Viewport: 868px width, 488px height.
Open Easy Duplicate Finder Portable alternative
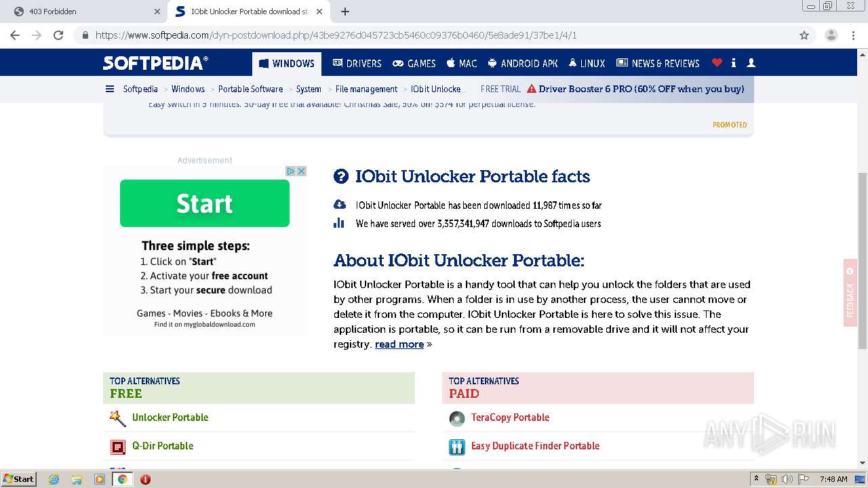tap(535, 446)
